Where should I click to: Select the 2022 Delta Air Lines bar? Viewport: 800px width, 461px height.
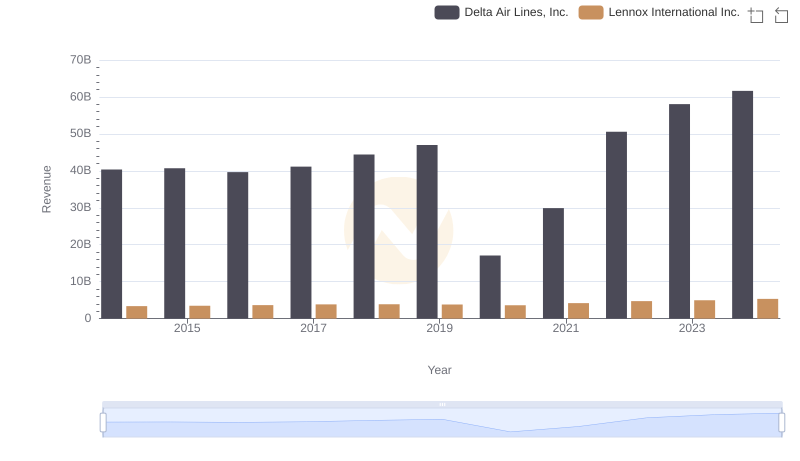coord(616,225)
